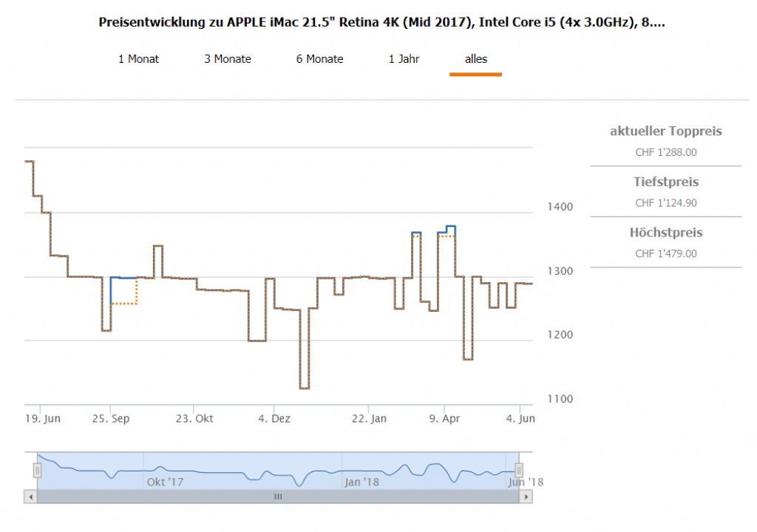
Task: Click the CHF 1'288.00 price value
Action: [x=665, y=152]
